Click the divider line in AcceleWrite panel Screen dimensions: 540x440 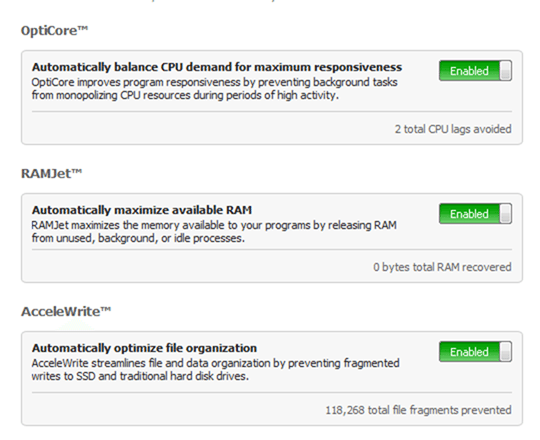[x=272, y=392]
